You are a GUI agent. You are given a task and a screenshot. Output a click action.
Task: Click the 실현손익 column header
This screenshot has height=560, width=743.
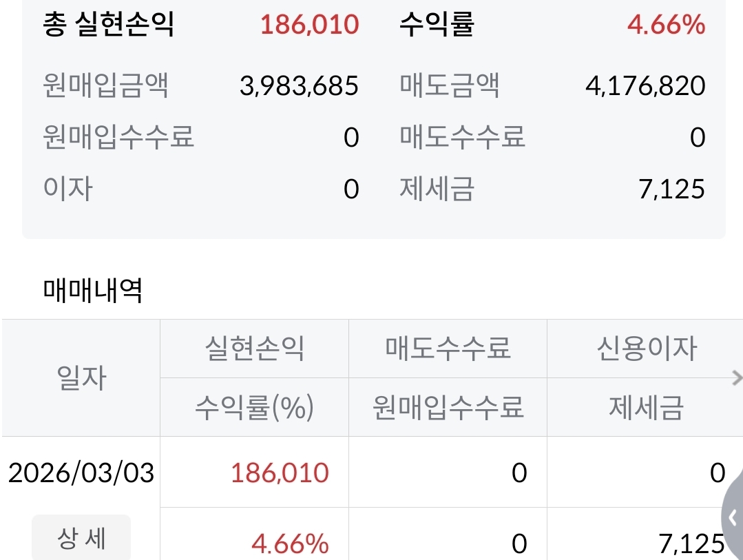tap(255, 349)
